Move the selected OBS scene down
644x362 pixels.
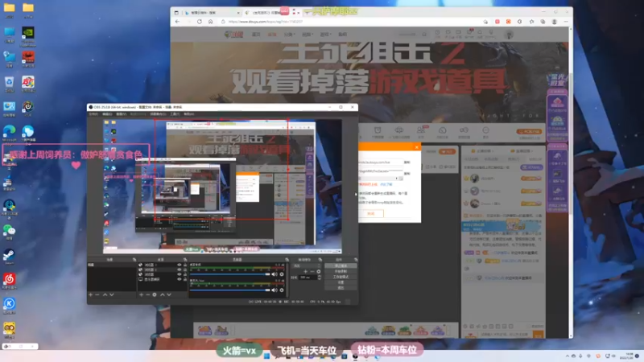point(111,294)
